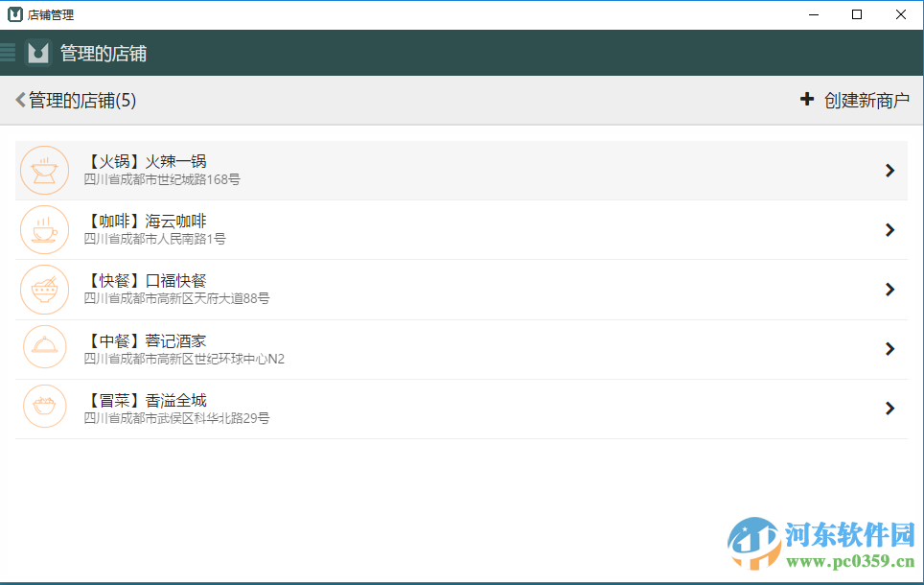
Task: Open the 香溢全城 row chevron
Action: pyautogui.click(x=889, y=409)
